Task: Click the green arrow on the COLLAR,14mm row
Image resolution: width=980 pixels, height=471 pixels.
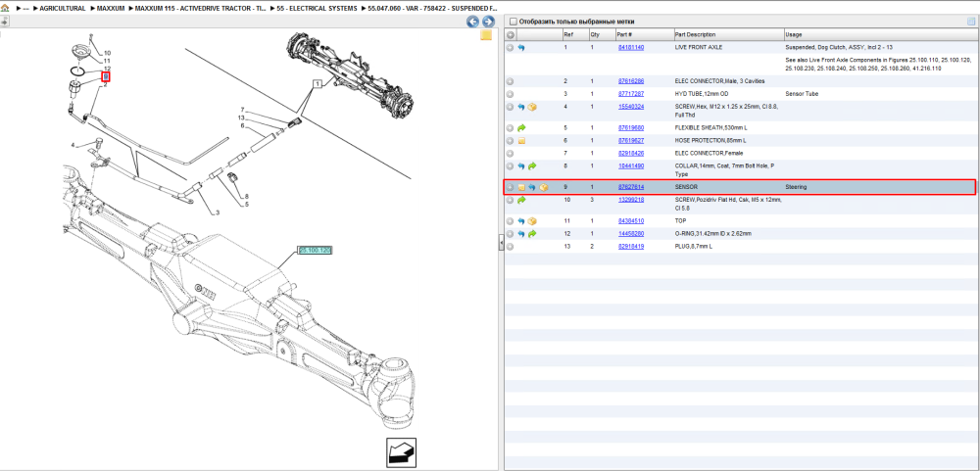Action: click(x=532, y=166)
